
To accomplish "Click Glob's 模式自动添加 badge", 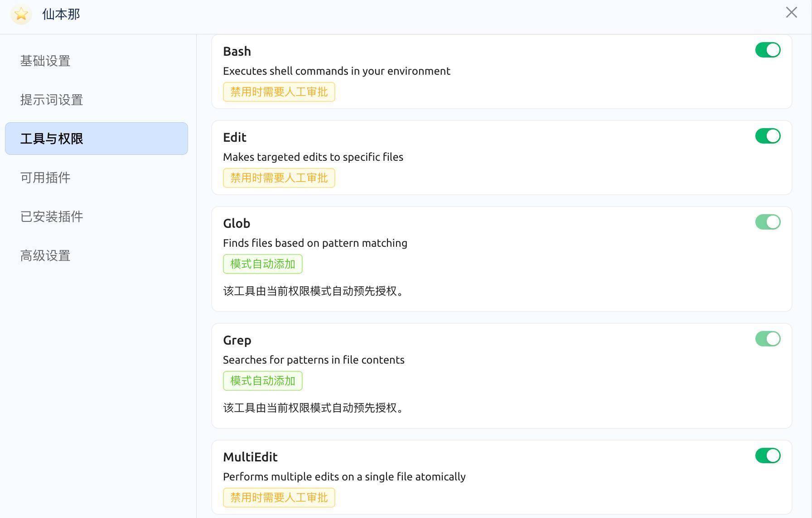I will 262,264.
